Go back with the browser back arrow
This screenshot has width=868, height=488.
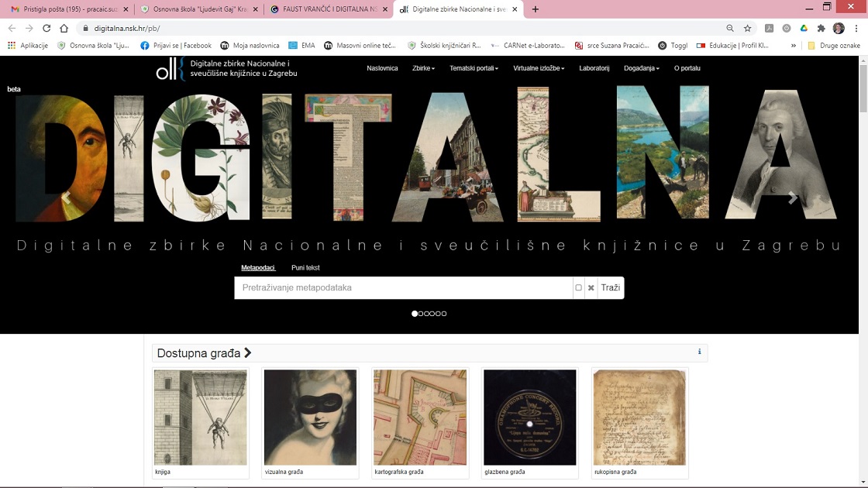click(x=12, y=28)
